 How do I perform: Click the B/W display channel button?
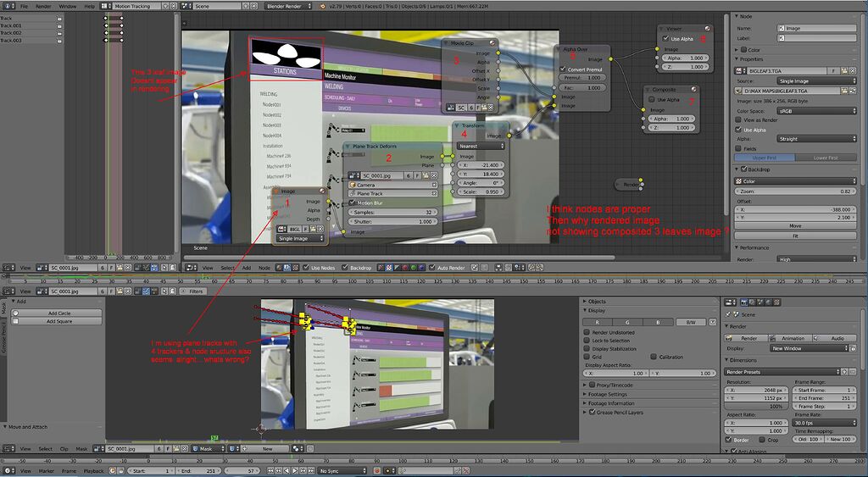click(690, 322)
